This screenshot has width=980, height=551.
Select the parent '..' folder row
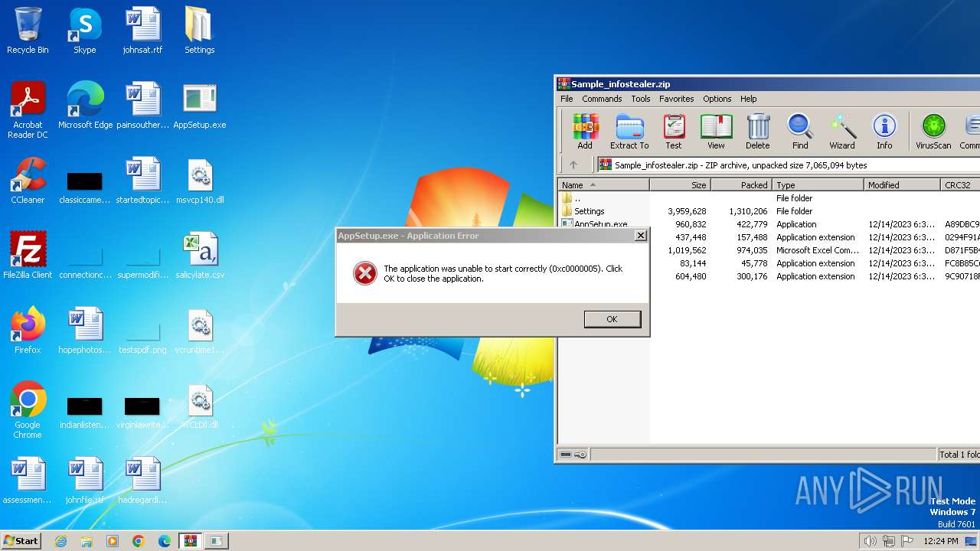(x=769, y=198)
